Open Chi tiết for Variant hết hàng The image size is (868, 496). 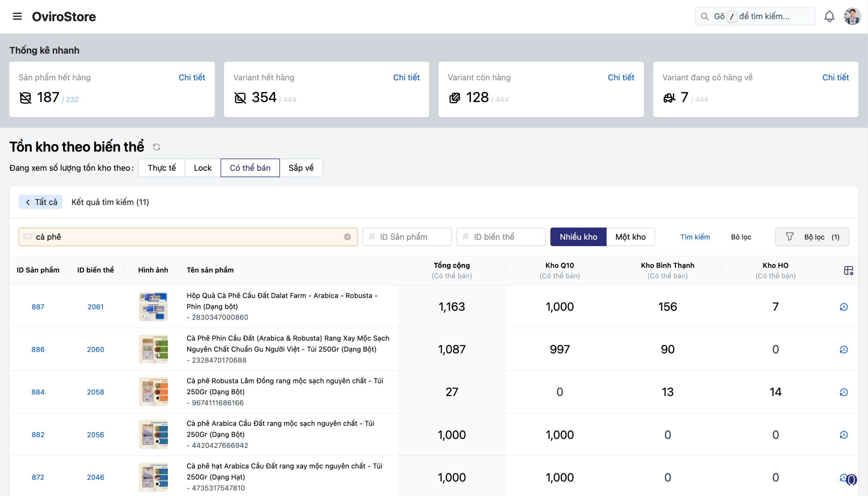coord(406,77)
